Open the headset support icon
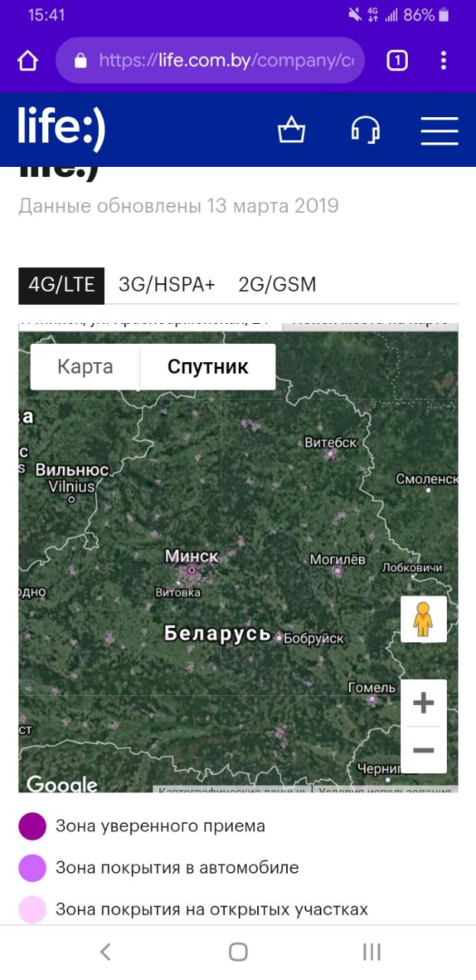 tap(365, 130)
